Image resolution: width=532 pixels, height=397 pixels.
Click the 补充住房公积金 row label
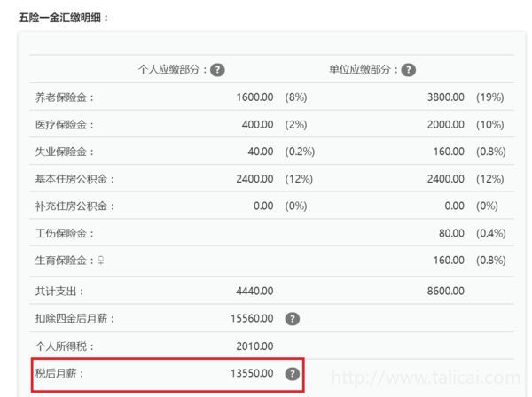(x=74, y=206)
